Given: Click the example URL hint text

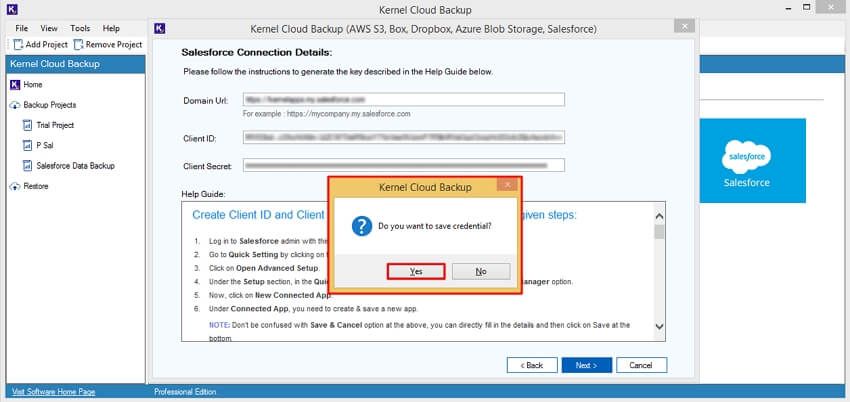Looking at the screenshot, I should coord(326,114).
